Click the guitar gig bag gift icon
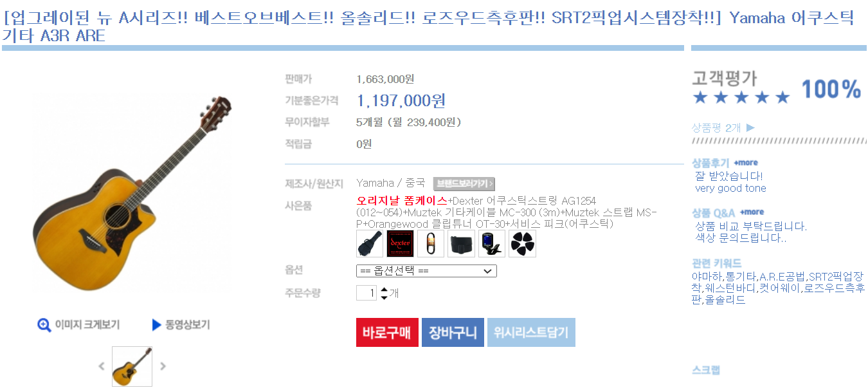Image resolution: width=868 pixels, height=390 pixels. (370, 244)
